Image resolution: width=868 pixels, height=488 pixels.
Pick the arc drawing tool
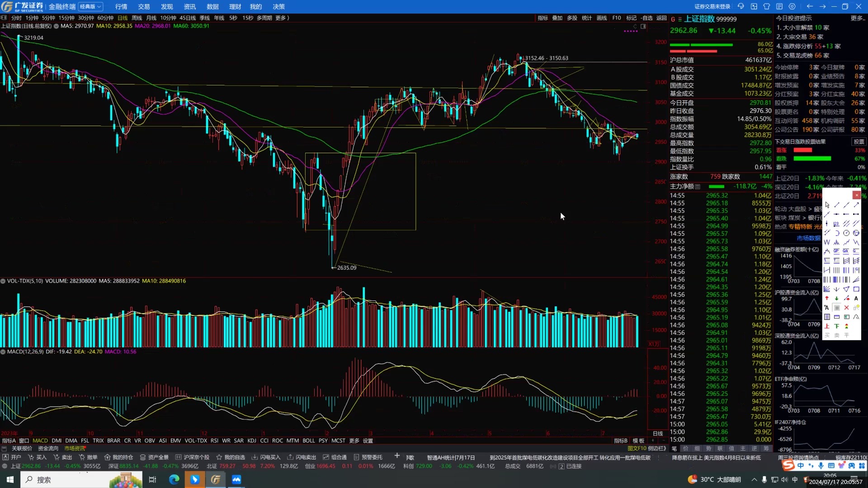coord(836,233)
